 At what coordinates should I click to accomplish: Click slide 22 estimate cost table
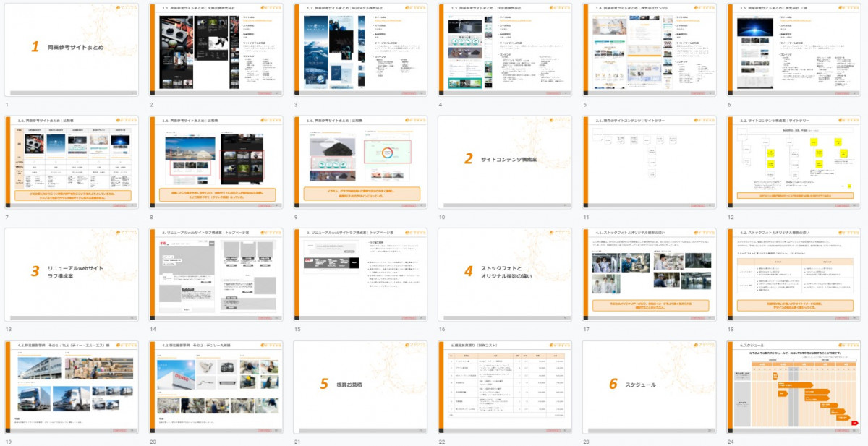[505, 386]
